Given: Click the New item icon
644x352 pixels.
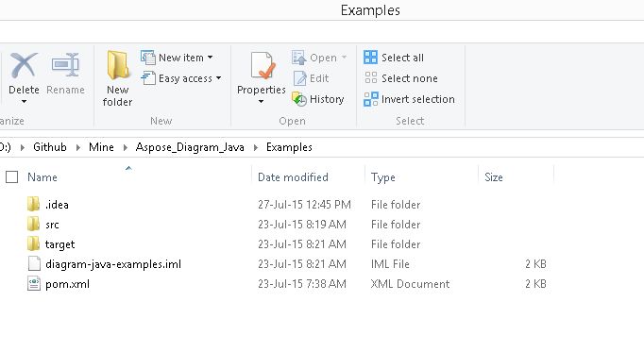Looking at the screenshot, I should [148, 58].
